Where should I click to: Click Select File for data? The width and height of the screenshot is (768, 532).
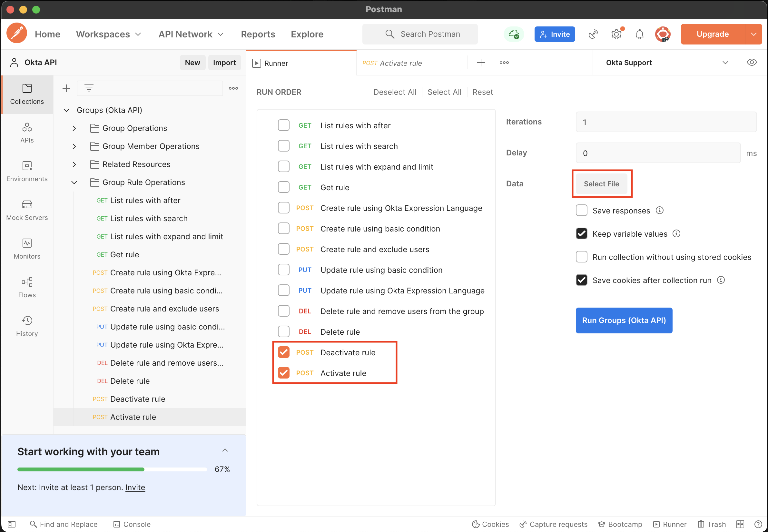[601, 184]
